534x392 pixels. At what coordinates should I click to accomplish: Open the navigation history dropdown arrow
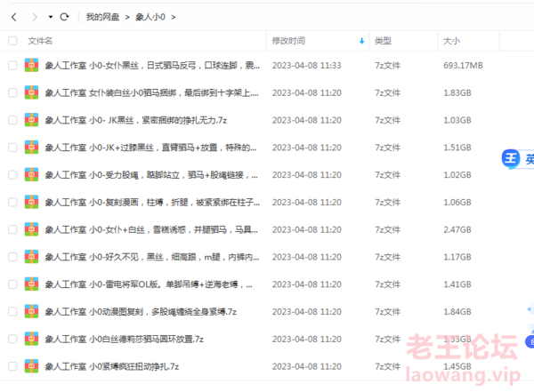point(51,17)
